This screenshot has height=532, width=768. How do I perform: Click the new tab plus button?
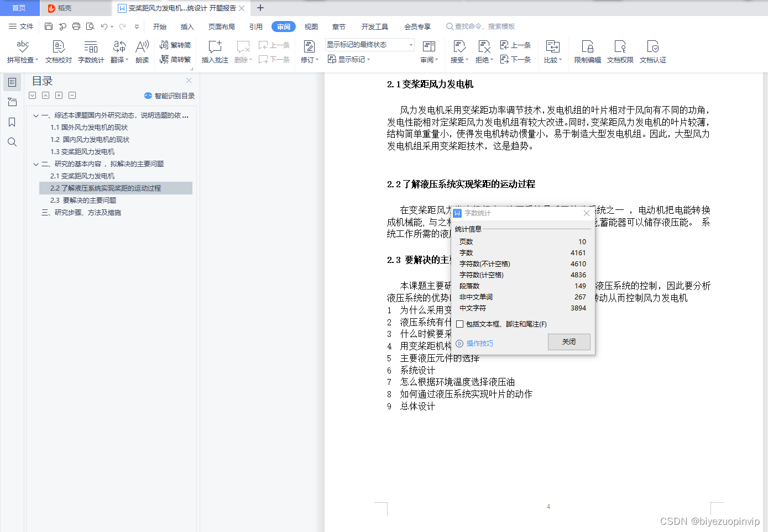(x=260, y=8)
